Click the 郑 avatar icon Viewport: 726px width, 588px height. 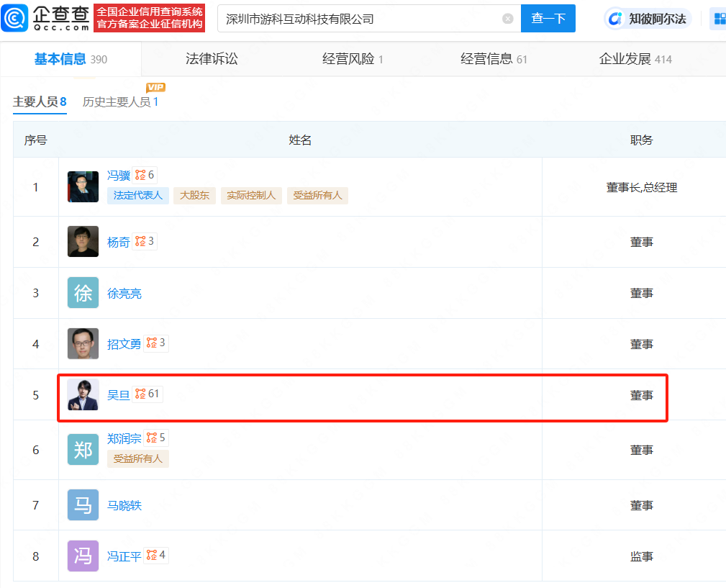83,450
